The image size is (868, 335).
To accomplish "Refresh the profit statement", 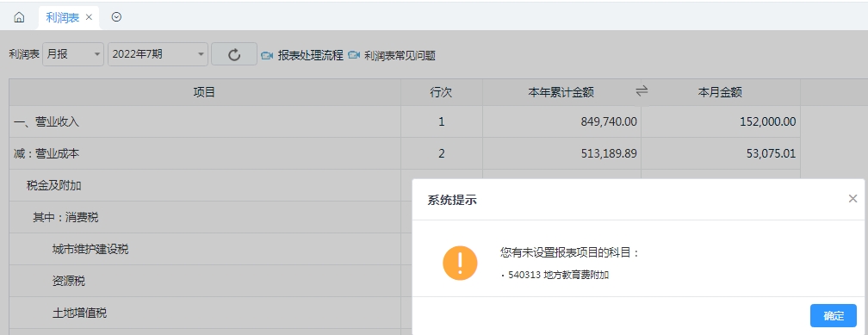I will coord(234,54).
